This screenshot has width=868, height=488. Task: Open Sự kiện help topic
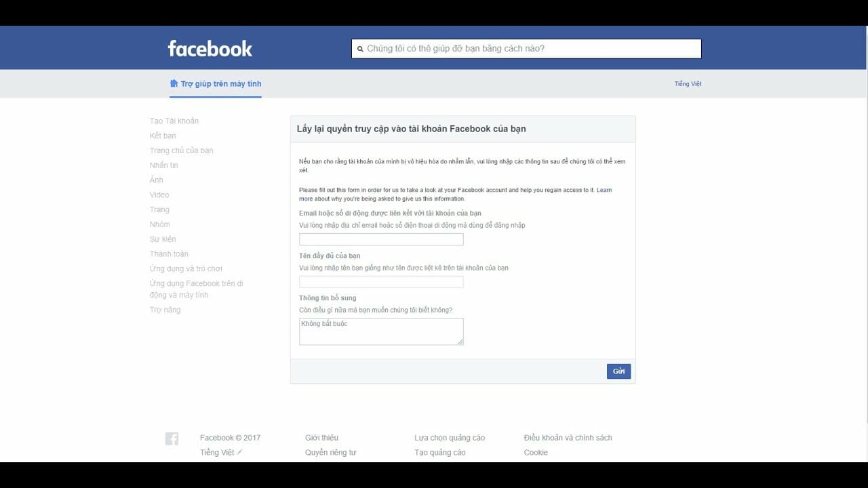point(163,239)
